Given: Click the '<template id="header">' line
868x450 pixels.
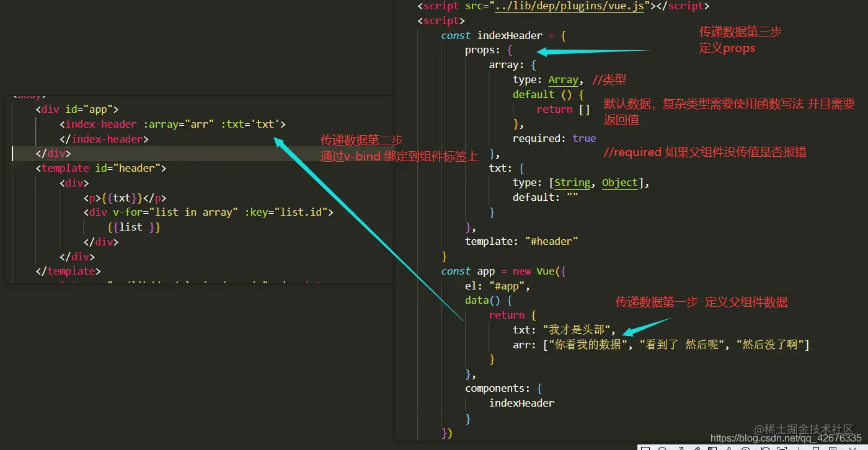Looking at the screenshot, I should point(101,168).
